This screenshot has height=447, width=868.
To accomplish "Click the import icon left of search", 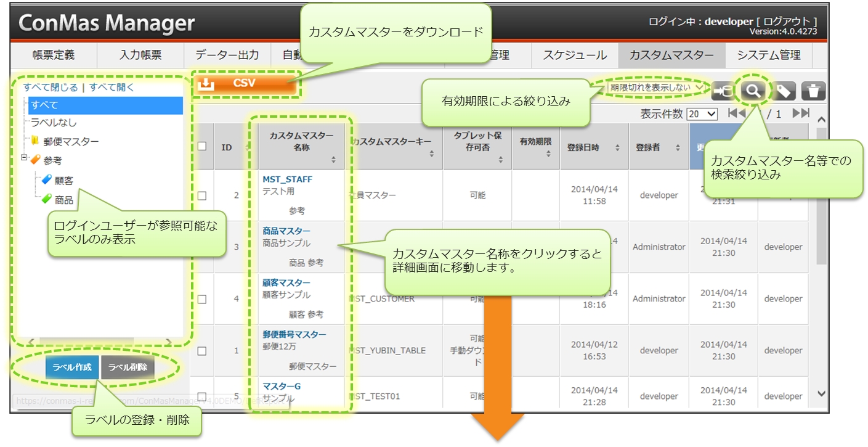I will pyautogui.click(x=723, y=91).
